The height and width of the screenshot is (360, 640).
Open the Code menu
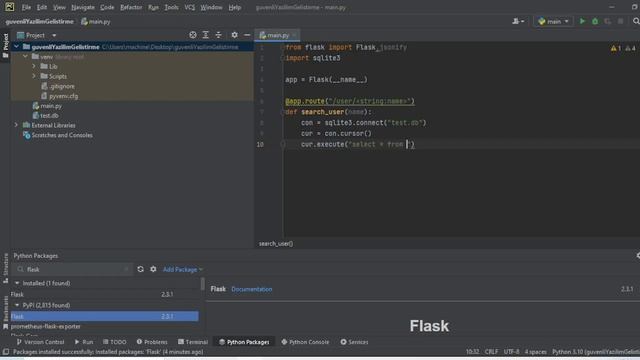click(107, 7)
